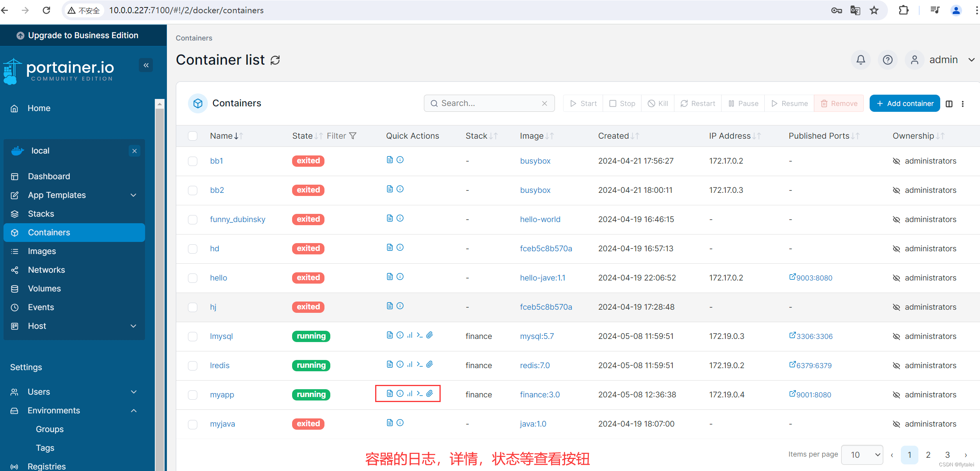Refresh the Container list

(x=275, y=60)
